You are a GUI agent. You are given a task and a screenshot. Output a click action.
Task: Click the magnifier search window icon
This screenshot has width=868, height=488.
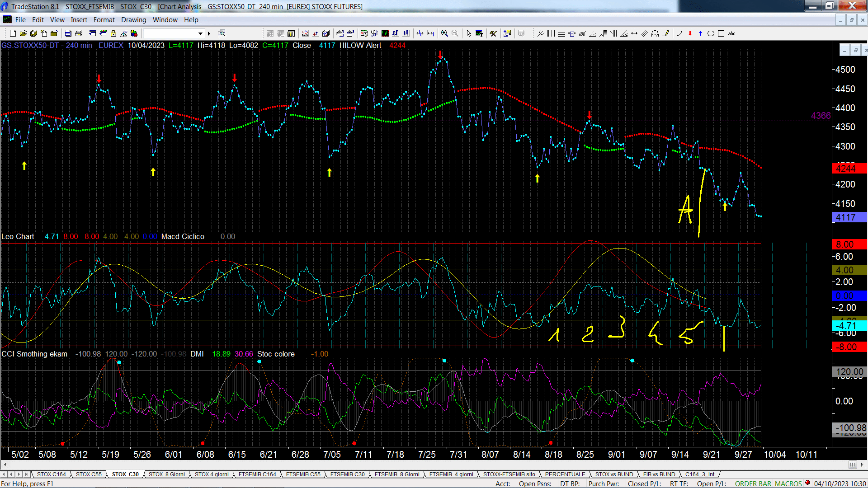[x=222, y=33]
